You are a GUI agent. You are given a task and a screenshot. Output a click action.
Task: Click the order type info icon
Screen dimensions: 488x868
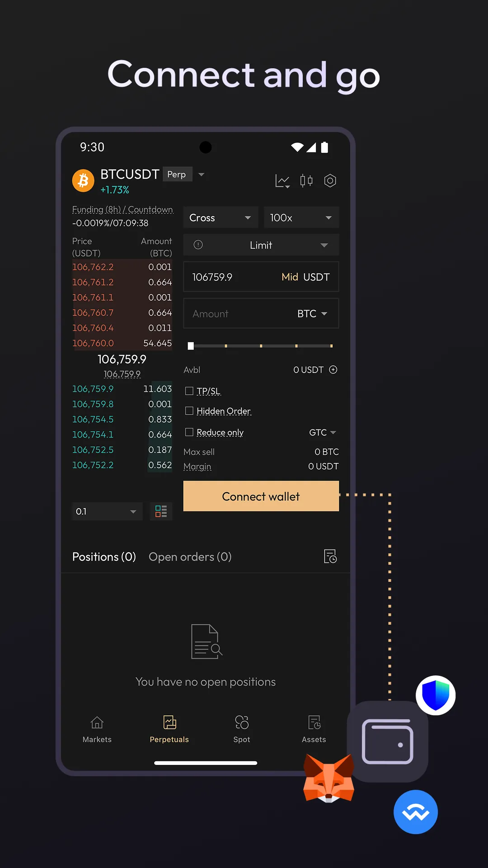198,245
